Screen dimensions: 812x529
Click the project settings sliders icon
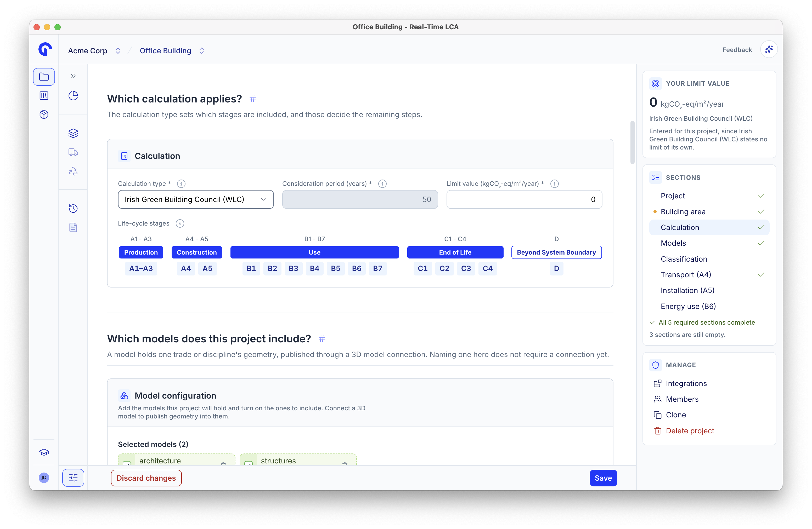[73, 478]
